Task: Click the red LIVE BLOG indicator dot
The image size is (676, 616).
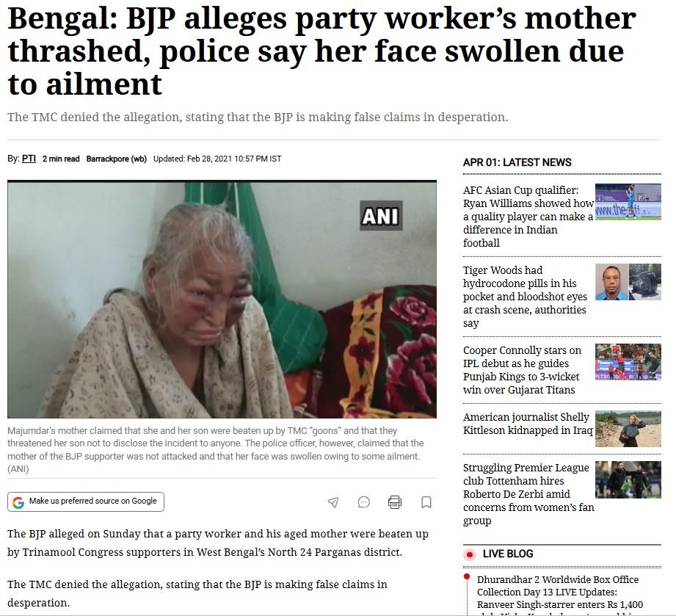Action: pos(470,554)
